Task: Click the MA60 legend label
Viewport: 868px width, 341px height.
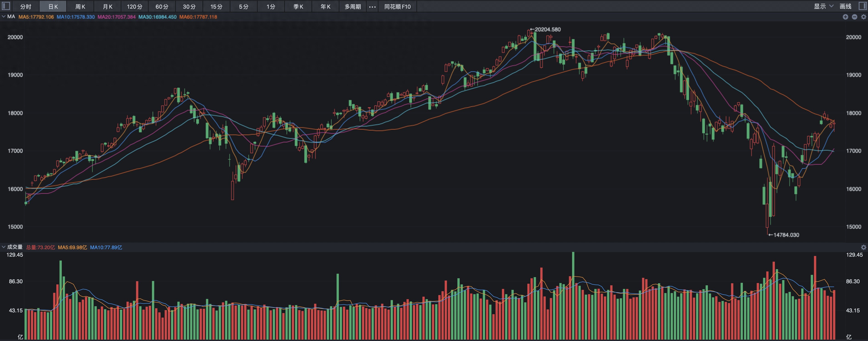Action: point(198,17)
